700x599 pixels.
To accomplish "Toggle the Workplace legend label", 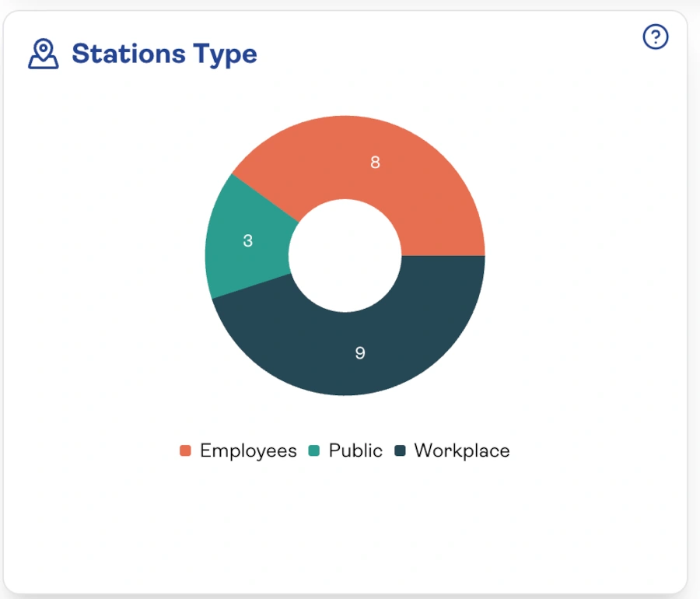I will (462, 451).
